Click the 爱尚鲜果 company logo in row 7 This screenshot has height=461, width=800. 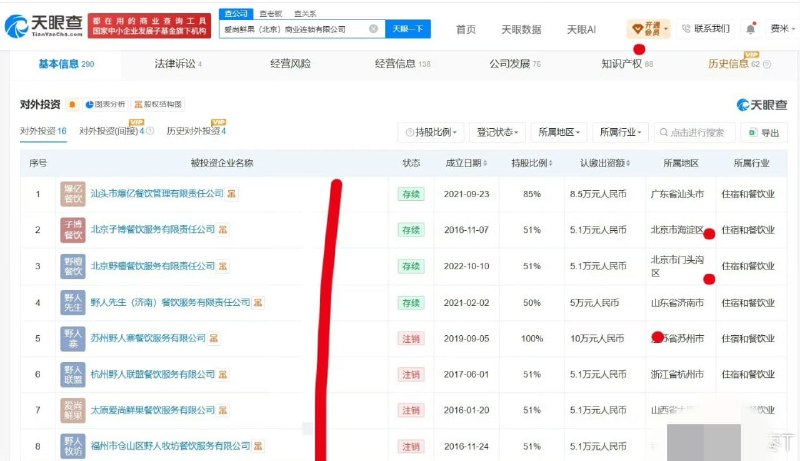pyautogui.click(x=73, y=410)
